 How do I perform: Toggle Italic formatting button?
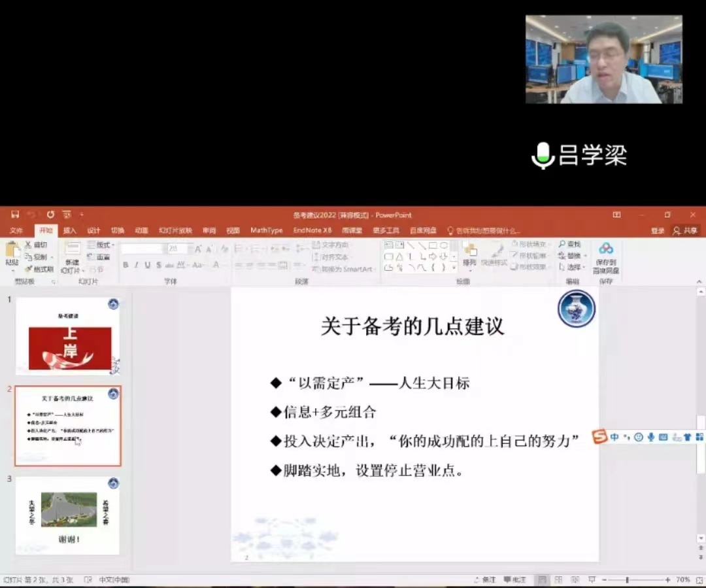pyautogui.click(x=136, y=265)
